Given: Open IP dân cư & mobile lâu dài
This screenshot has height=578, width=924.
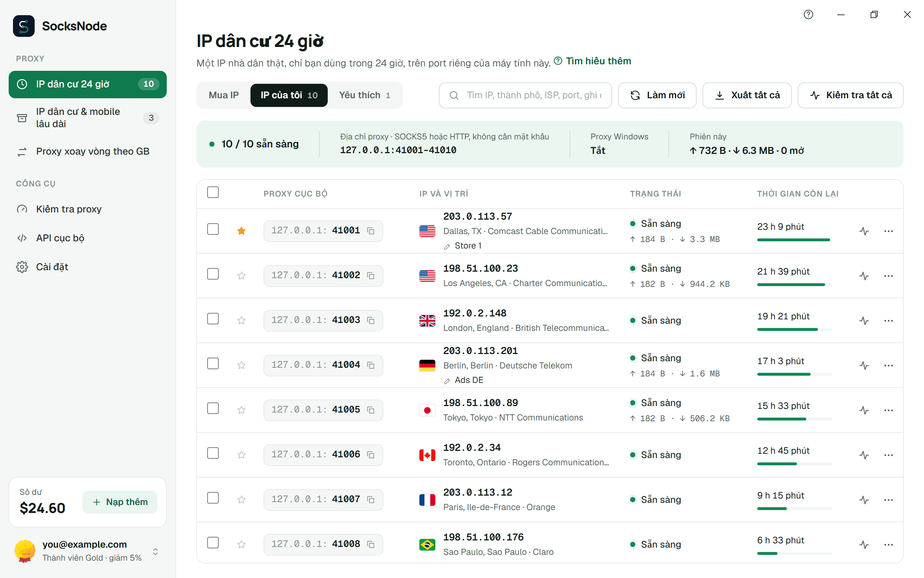Looking at the screenshot, I should pyautogui.click(x=87, y=118).
